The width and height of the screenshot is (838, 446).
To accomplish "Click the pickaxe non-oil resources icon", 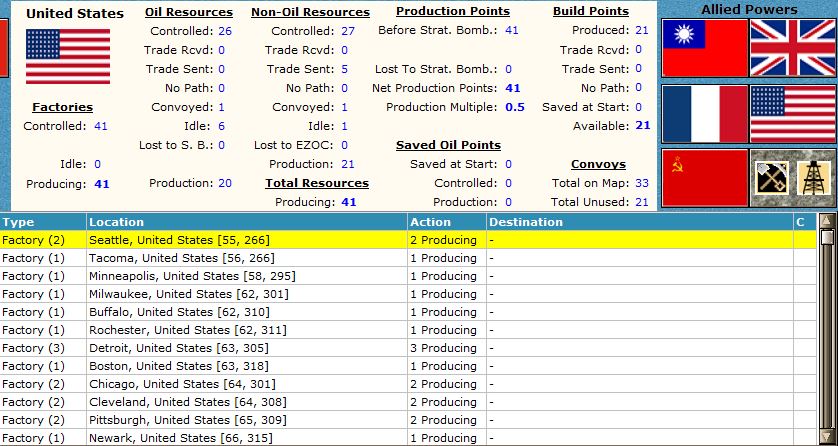I will pos(771,178).
